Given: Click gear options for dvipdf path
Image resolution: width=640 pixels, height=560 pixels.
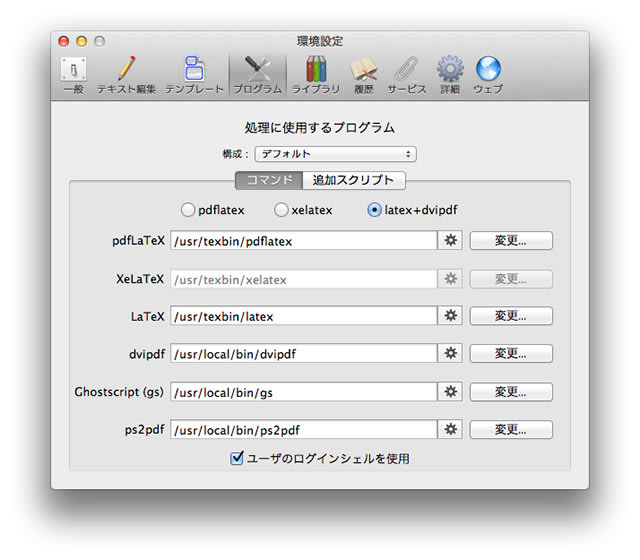Looking at the screenshot, I should (x=450, y=353).
